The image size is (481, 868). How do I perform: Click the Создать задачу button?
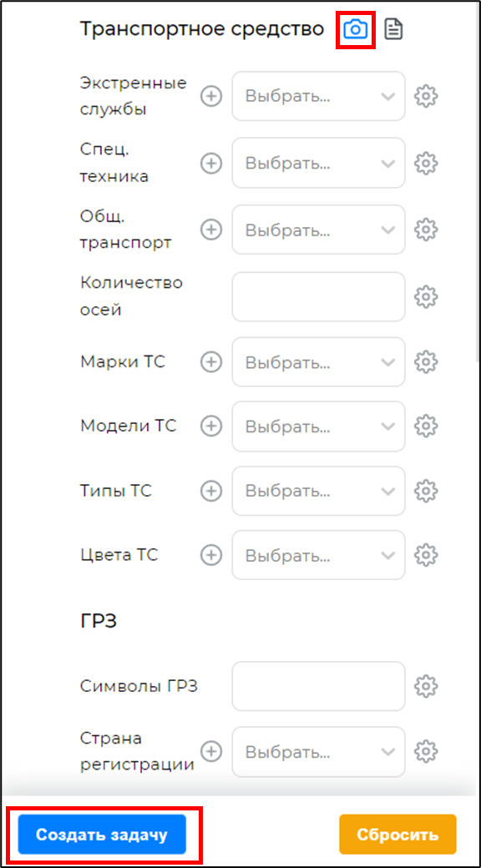pos(102,835)
